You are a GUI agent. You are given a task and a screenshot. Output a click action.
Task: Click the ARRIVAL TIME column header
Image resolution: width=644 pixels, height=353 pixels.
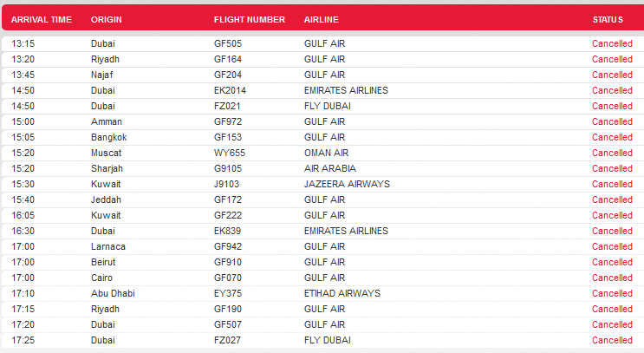point(41,20)
